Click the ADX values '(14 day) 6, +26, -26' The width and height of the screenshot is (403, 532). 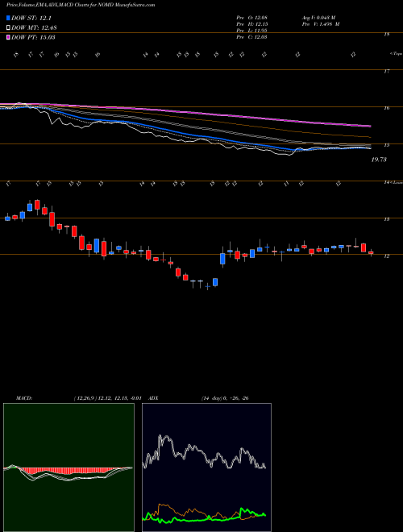click(223, 398)
